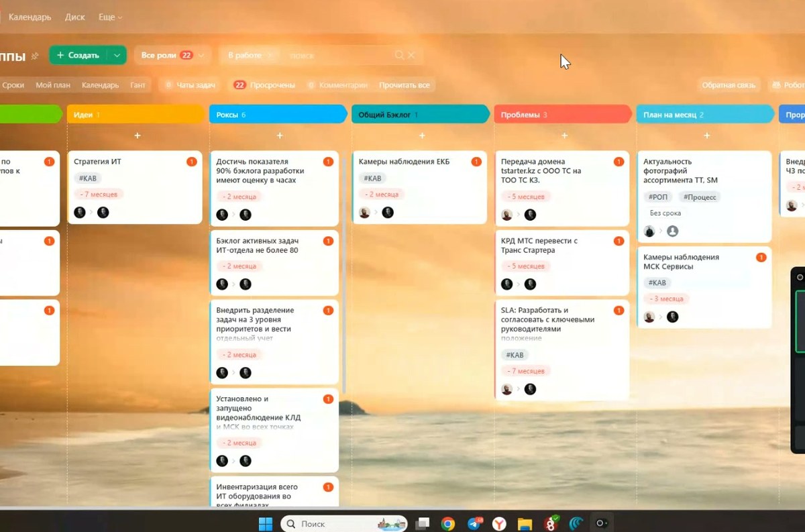Open the Календарь item in the top menu
The height and width of the screenshot is (532, 805).
click(x=30, y=17)
